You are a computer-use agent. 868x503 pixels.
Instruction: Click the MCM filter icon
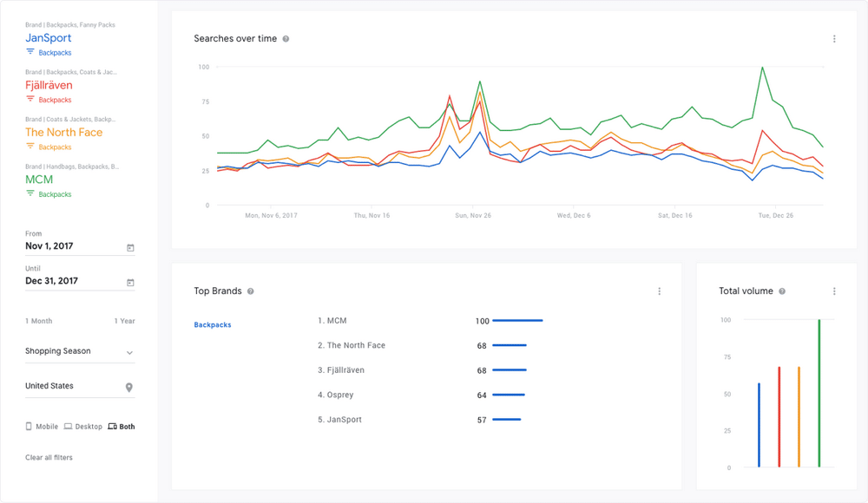point(30,193)
